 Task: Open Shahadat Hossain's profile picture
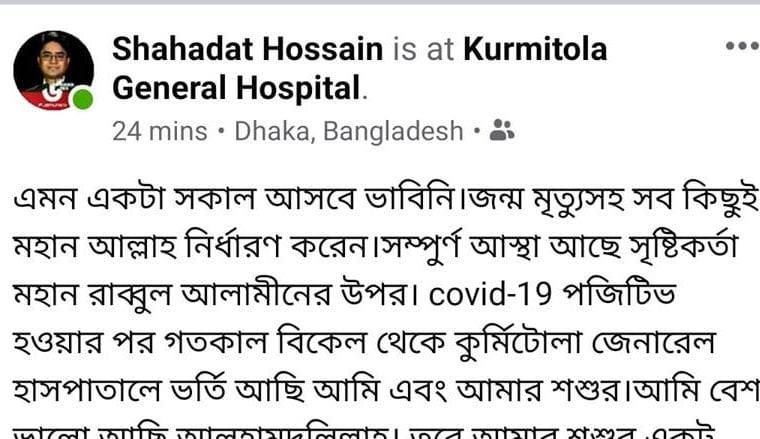tap(53, 70)
